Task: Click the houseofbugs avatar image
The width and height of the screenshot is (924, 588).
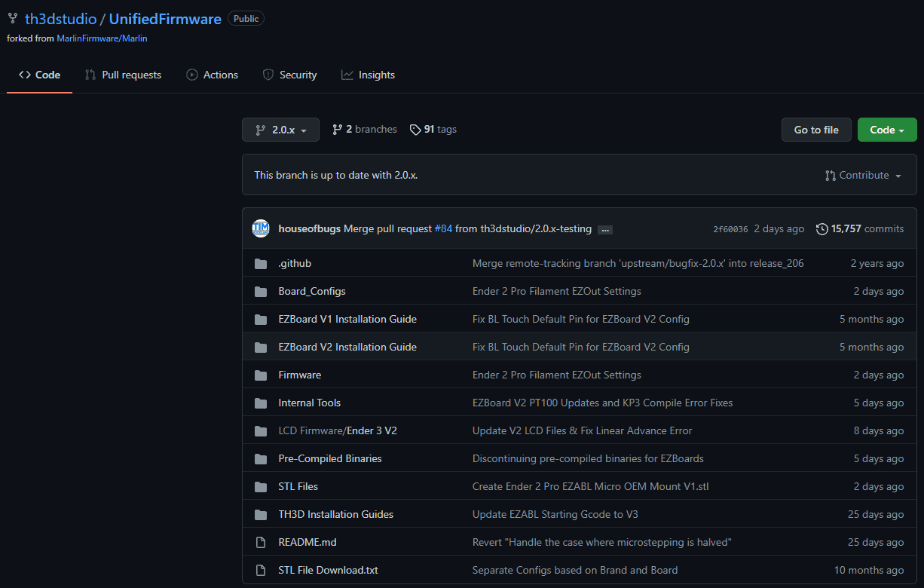Action: coord(261,228)
